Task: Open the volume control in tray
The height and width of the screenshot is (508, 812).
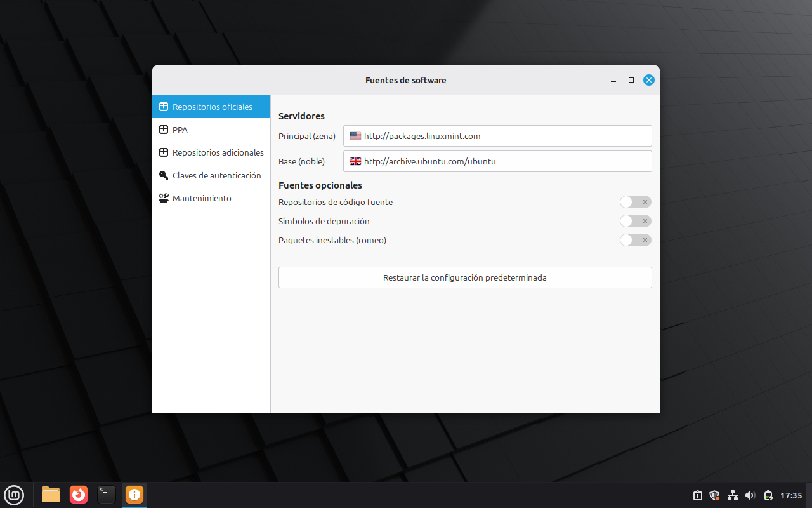Action: tap(750, 495)
